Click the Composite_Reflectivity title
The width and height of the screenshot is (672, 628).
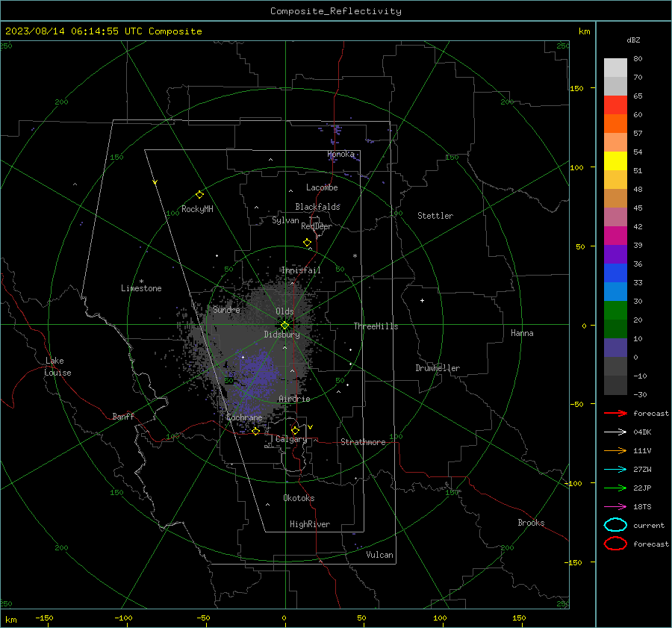(x=336, y=10)
